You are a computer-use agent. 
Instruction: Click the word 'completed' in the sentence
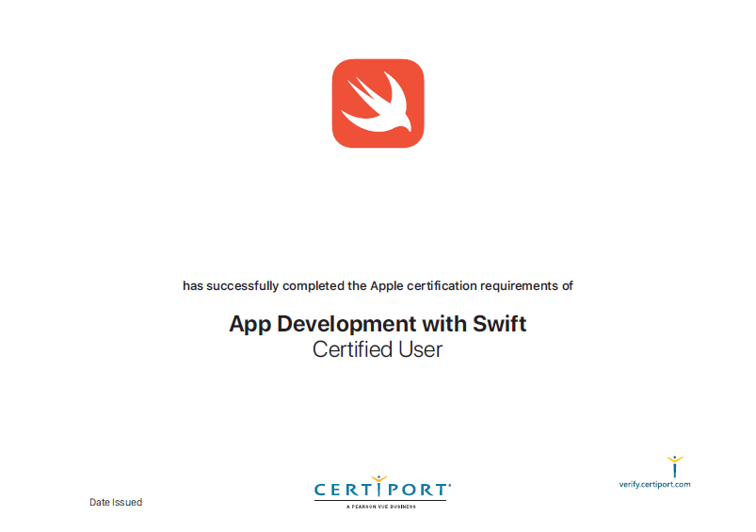pyautogui.click(x=313, y=286)
